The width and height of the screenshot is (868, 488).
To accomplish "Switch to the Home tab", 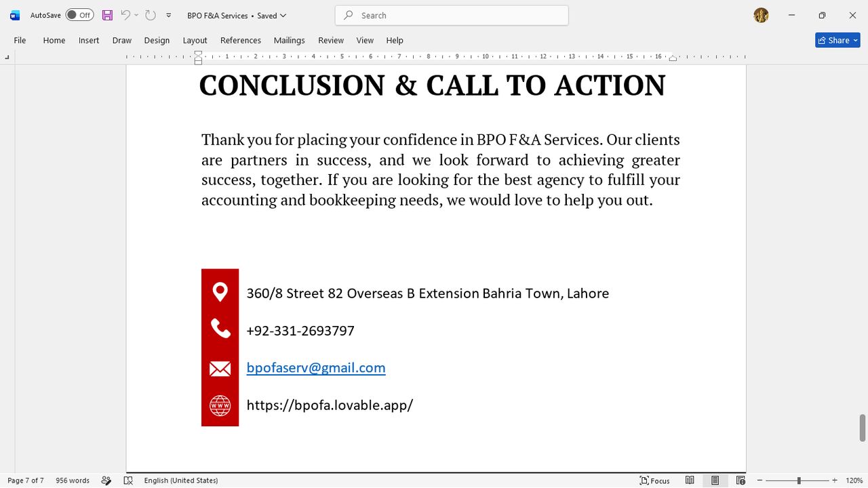I will tap(54, 41).
